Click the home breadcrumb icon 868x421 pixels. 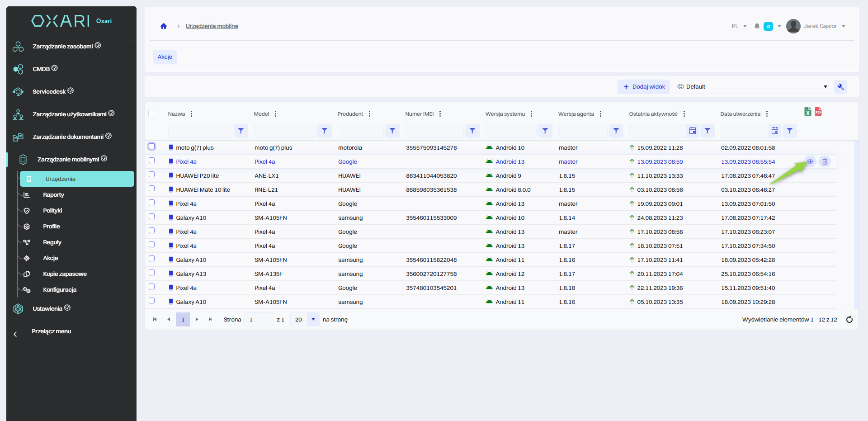tap(164, 26)
